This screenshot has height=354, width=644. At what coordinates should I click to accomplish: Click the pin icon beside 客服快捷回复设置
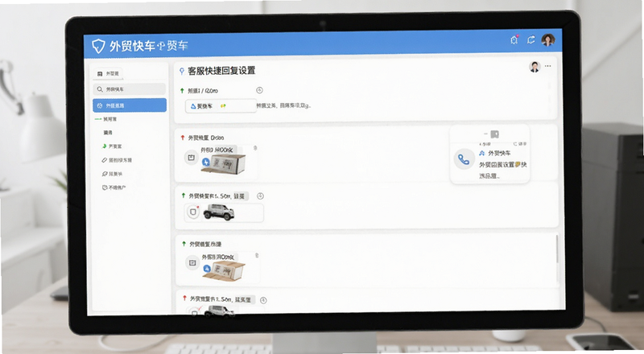point(182,72)
